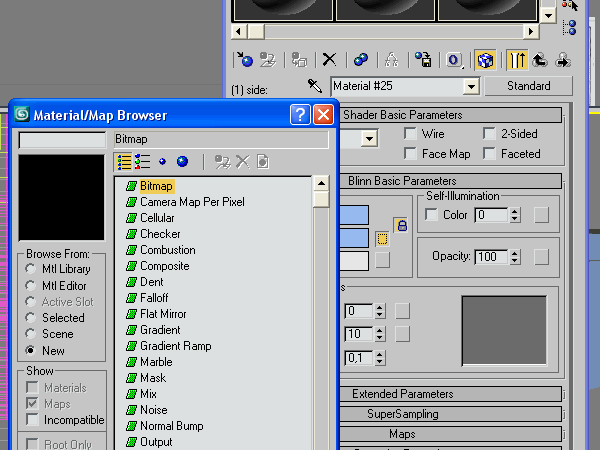
Task: Click ambient color swatch
Action: (354, 215)
